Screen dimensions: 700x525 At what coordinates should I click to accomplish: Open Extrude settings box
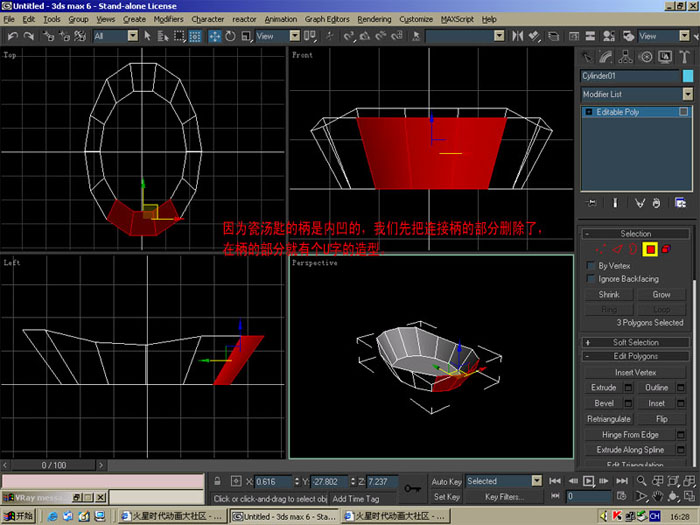[x=629, y=388]
